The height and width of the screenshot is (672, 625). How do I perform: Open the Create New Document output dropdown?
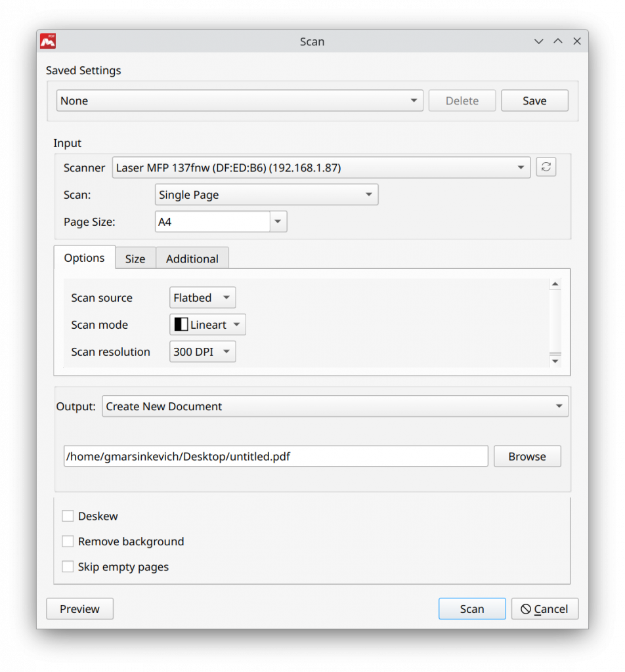pyautogui.click(x=335, y=406)
